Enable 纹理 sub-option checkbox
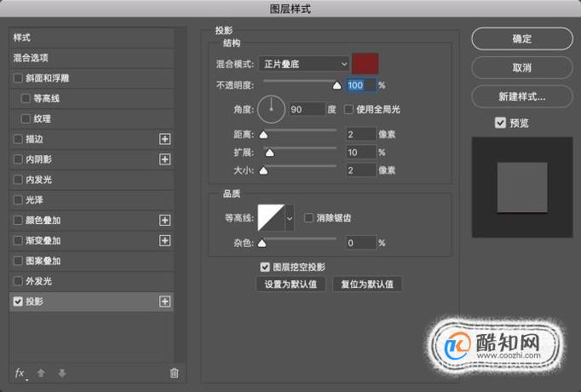581x392 pixels. coord(26,119)
